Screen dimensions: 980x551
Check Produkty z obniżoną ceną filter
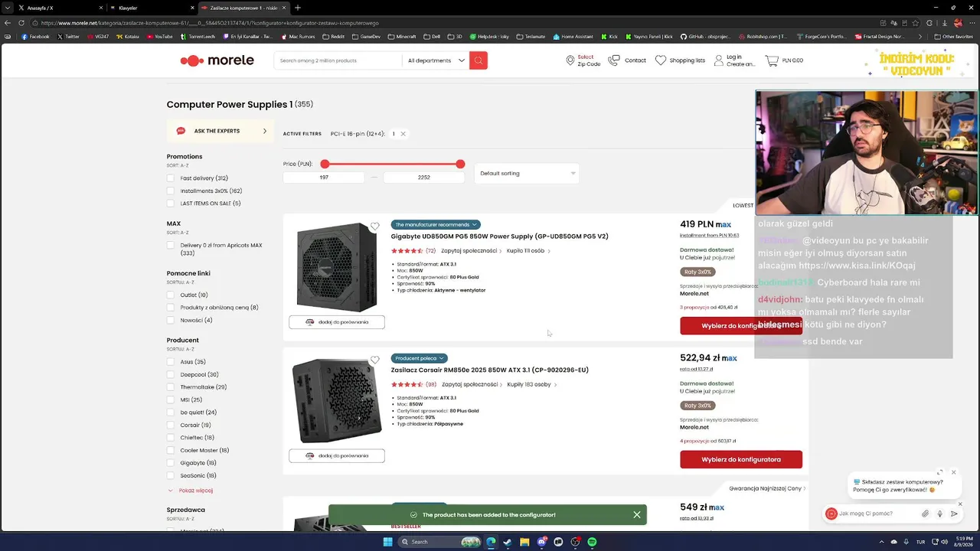click(x=171, y=308)
